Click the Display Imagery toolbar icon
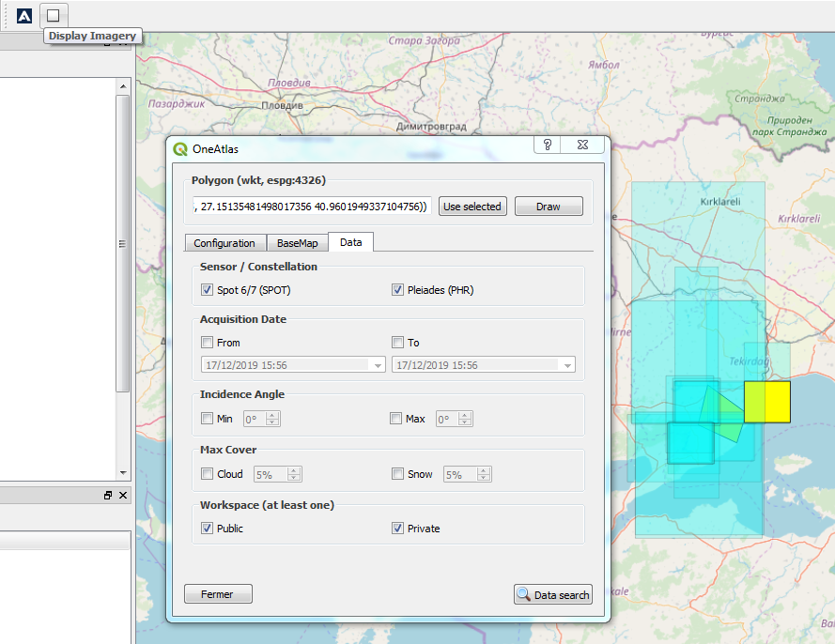This screenshot has width=835, height=644. point(54,15)
